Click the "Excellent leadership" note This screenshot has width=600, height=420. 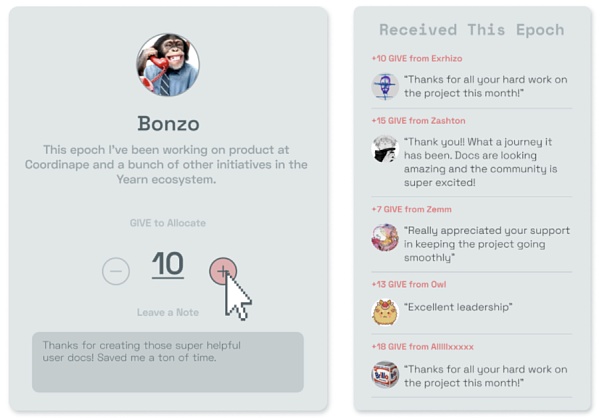[x=458, y=307]
